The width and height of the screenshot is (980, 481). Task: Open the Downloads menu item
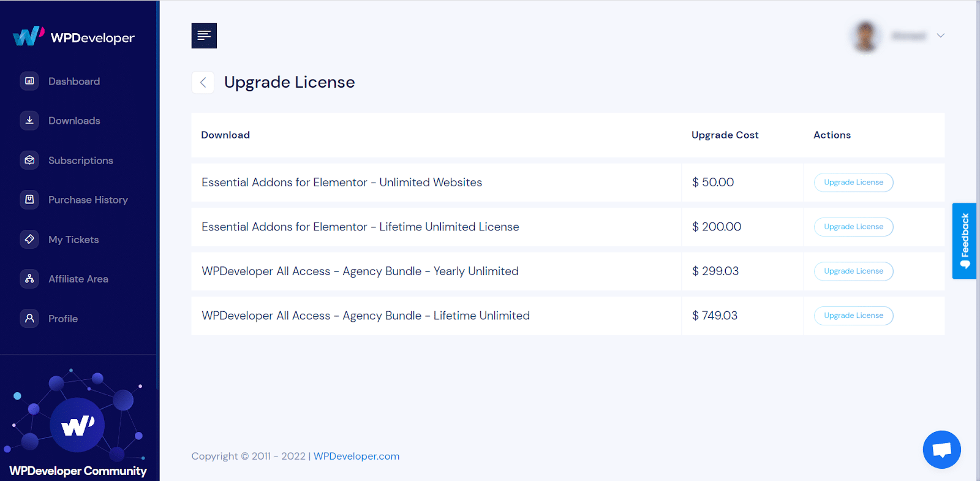[74, 121]
